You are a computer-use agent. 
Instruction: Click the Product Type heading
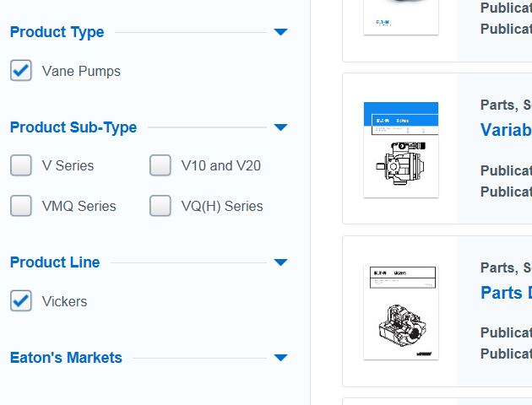57,32
